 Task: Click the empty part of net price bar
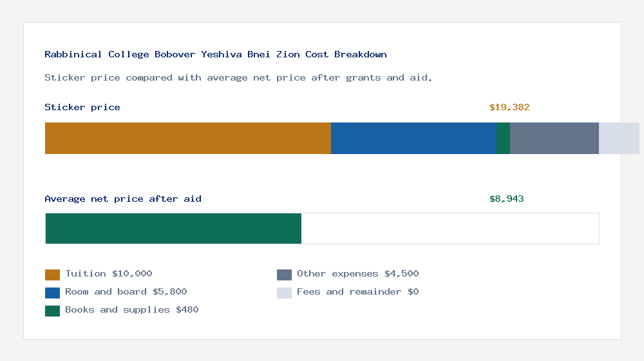pos(450,229)
